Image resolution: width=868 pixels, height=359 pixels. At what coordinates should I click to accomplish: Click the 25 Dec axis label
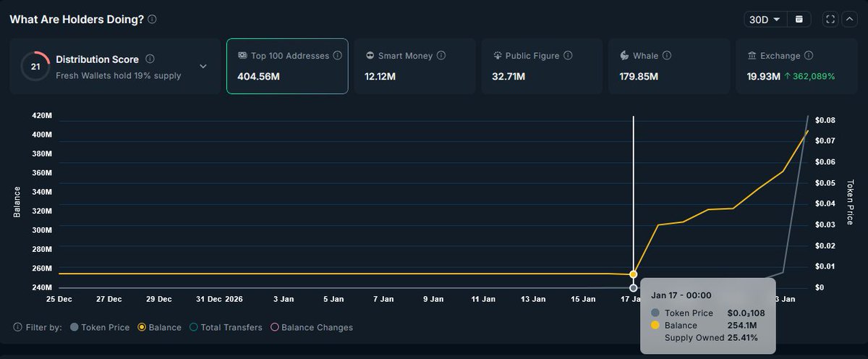59,298
